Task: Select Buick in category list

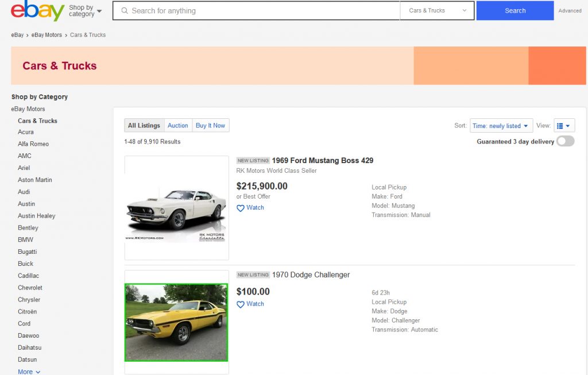Action: click(25, 264)
